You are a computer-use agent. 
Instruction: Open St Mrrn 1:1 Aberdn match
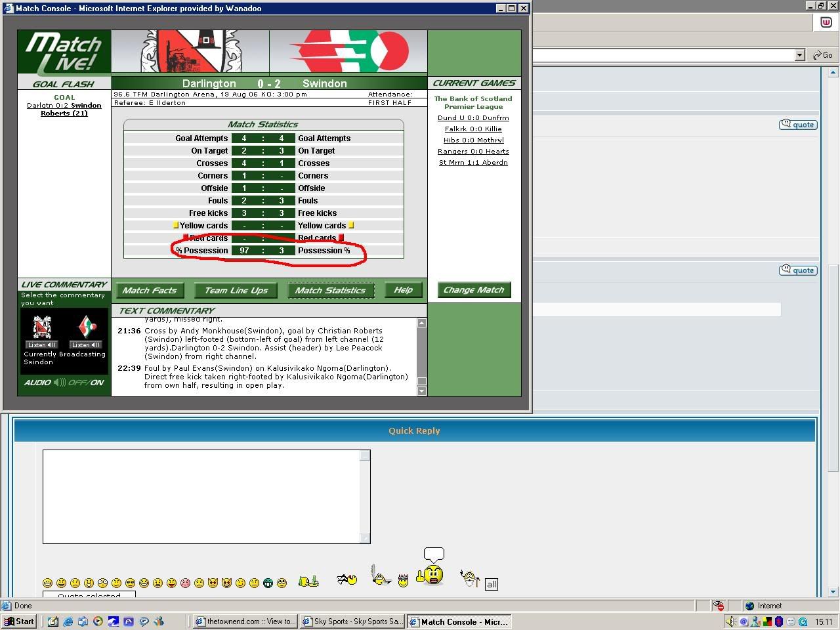(473, 163)
